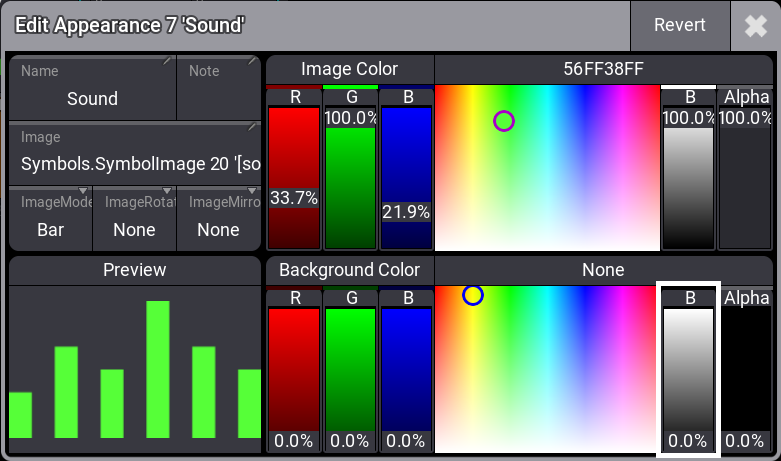Close the Edit Appearance dialog
781x461 pixels.
click(x=755, y=26)
